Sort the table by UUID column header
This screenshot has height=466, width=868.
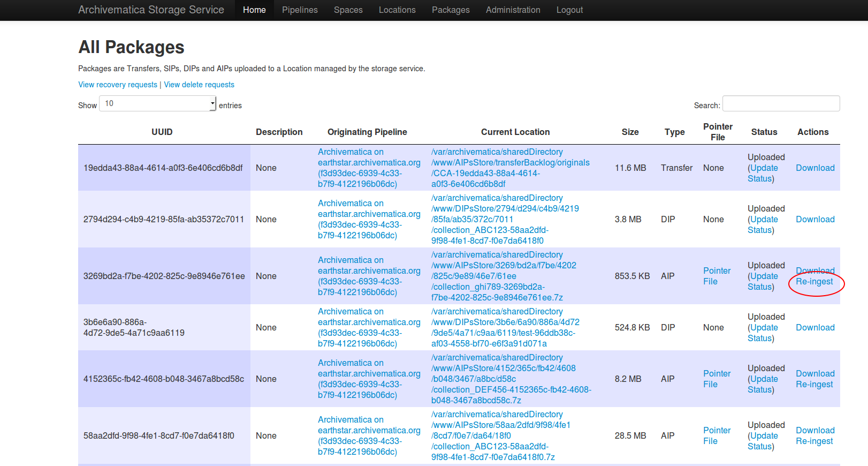(x=162, y=132)
